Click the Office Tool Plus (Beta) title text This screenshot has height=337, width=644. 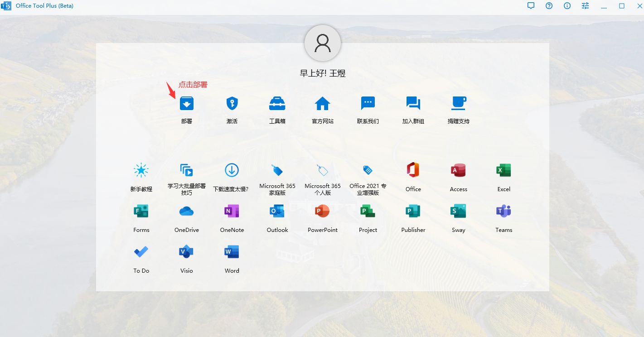(44, 6)
